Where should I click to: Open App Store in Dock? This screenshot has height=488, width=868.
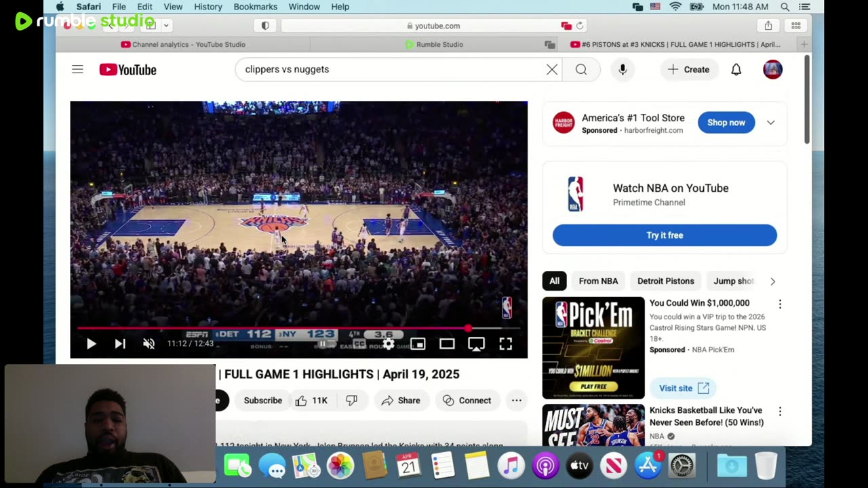tap(648, 466)
